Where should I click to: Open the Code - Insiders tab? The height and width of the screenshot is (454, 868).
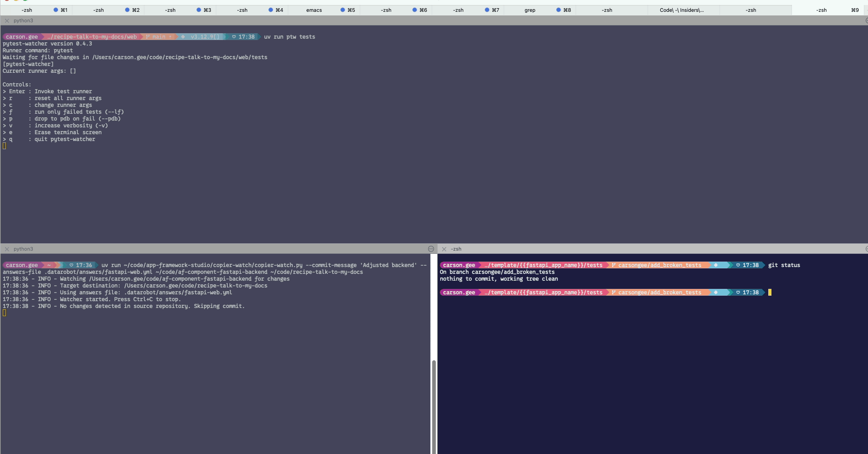click(x=684, y=10)
